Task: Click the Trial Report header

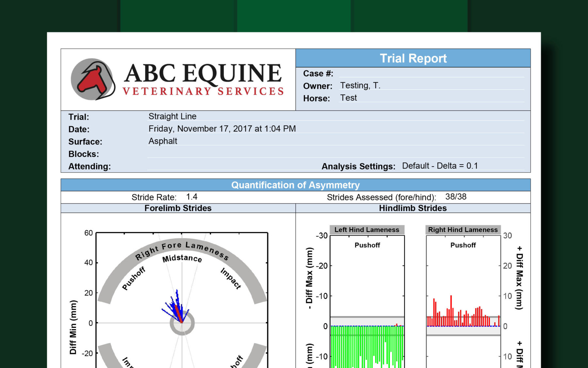Action: coord(413,58)
